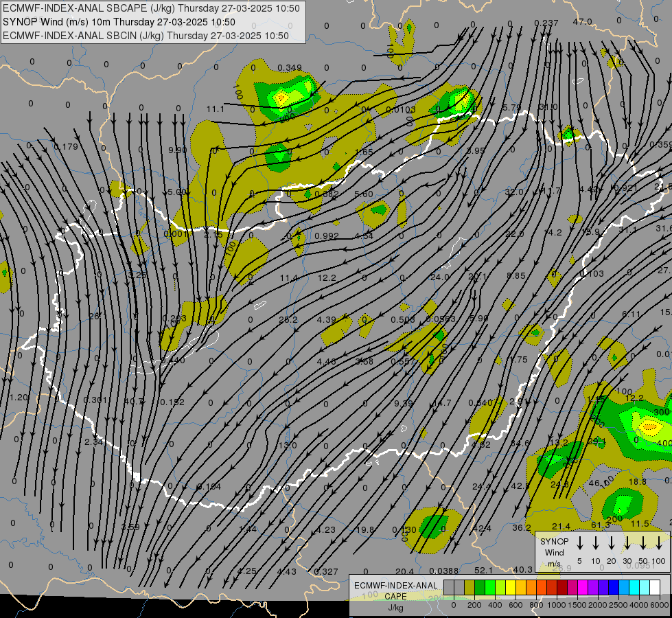This screenshot has width=672, height=618.
Task: Click the SBCIN title line in header
Action: pyautogui.click(x=146, y=36)
